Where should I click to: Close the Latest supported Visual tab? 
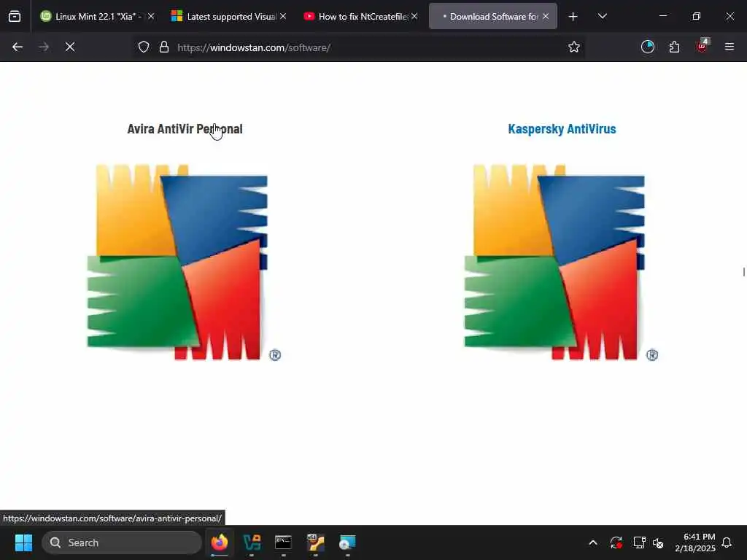283,17
